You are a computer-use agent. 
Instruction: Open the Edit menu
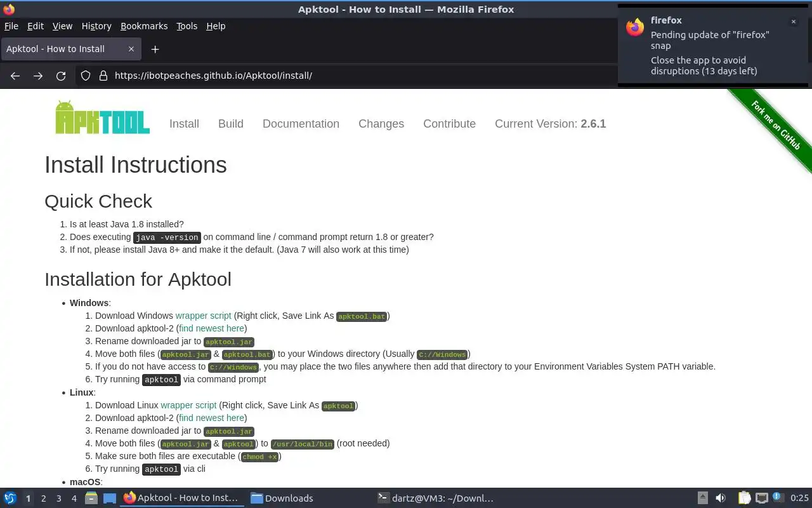coord(36,26)
